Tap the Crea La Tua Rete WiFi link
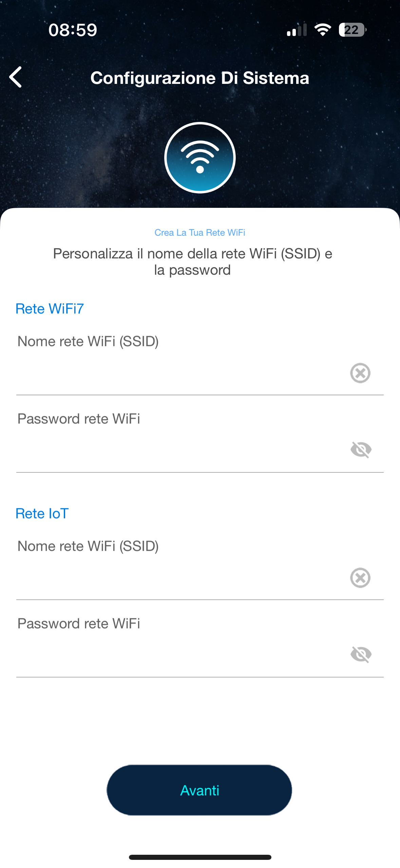Screen dimensions: 400x868 [200, 233]
